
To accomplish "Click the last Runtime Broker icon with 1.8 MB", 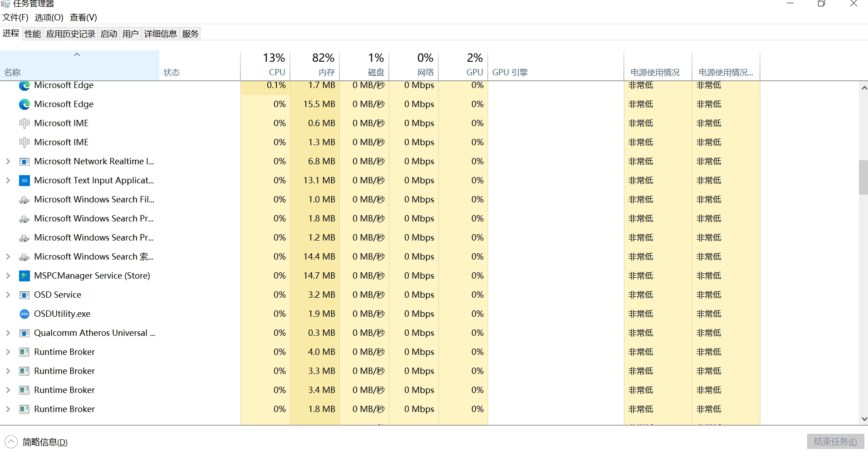I will pos(25,409).
